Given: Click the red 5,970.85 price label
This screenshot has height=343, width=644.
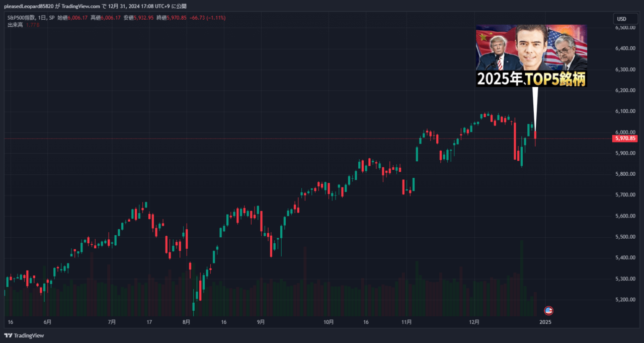Looking at the screenshot, I should tap(624, 138).
